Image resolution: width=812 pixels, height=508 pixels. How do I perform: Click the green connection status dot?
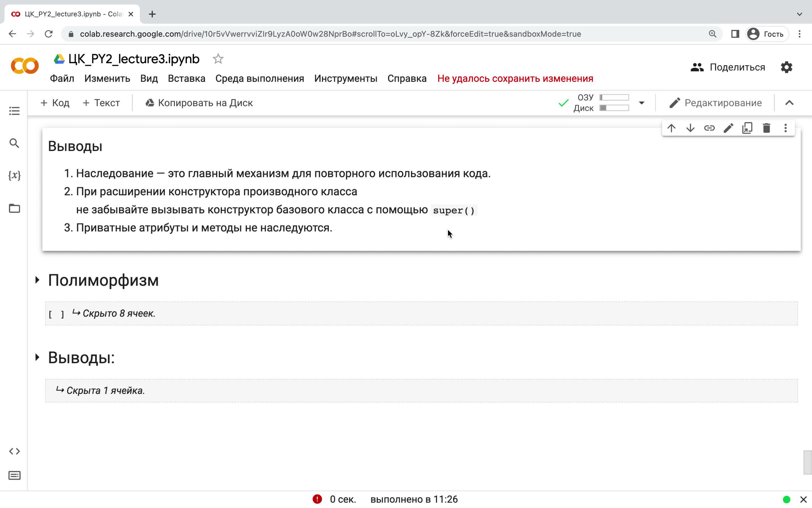[787, 500]
